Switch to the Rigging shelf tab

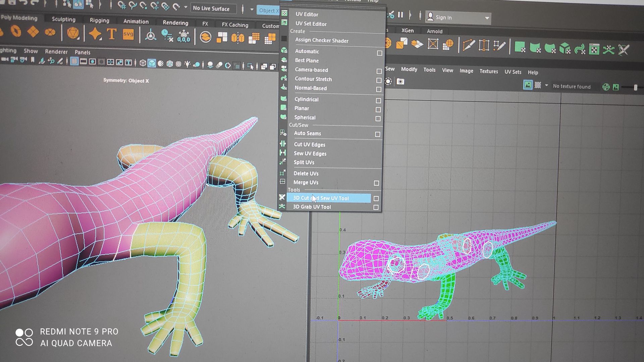click(x=99, y=20)
